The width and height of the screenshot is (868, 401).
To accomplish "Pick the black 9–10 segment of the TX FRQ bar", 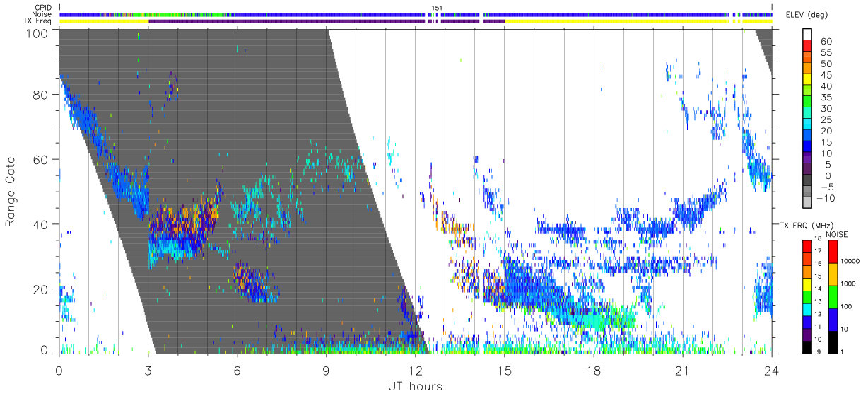I will (807, 347).
